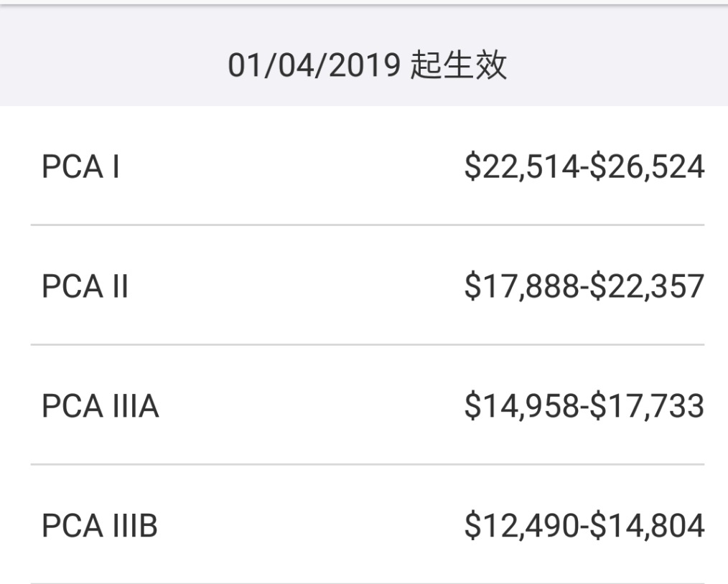Tap the PCA II salary $17,888-$22,357
Viewport: 728px width, 584px height.
(584, 286)
